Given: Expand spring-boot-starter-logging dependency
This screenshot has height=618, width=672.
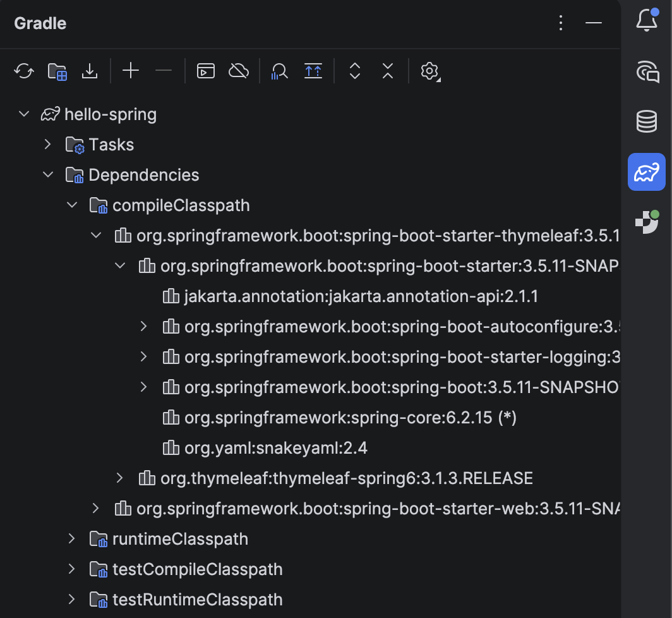Looking at the screenshot, I should (x=143, y=357).
